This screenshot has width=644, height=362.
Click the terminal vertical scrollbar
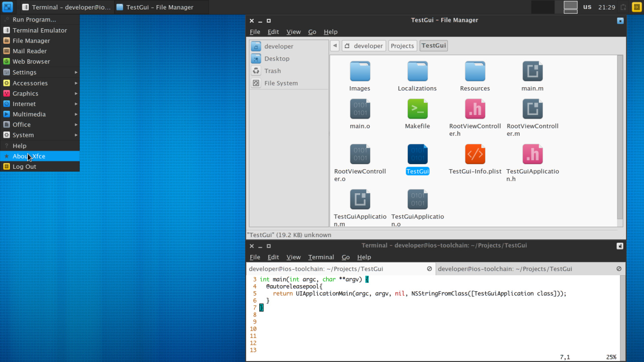click(x=623, y=318)
